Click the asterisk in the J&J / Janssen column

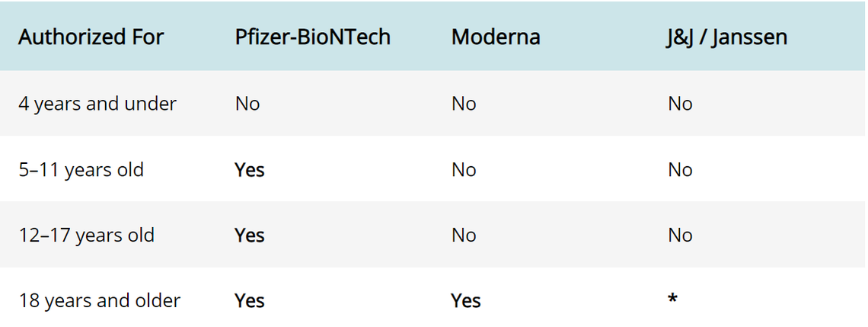672,297
